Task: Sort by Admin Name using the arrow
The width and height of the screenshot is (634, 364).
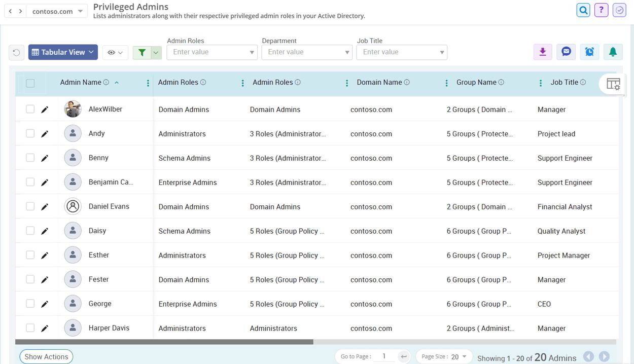Action: pyautogui.click(x=116, y=82)
